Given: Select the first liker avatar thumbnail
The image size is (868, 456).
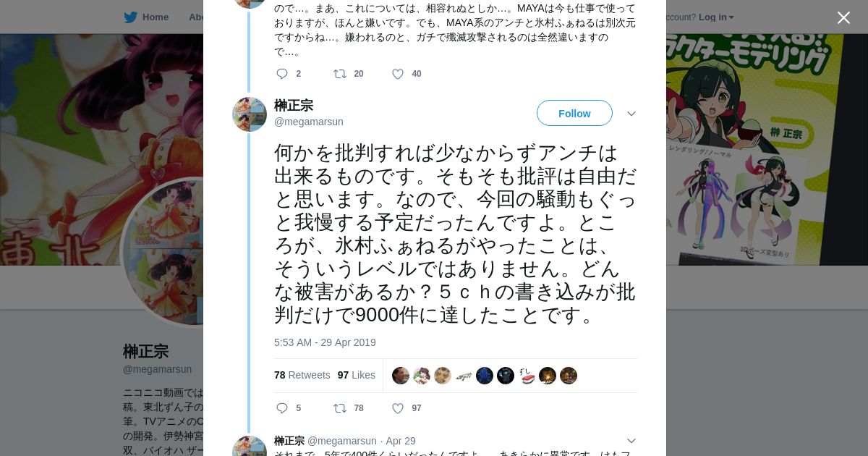Looking at the screenshot, I should (401, 376).
